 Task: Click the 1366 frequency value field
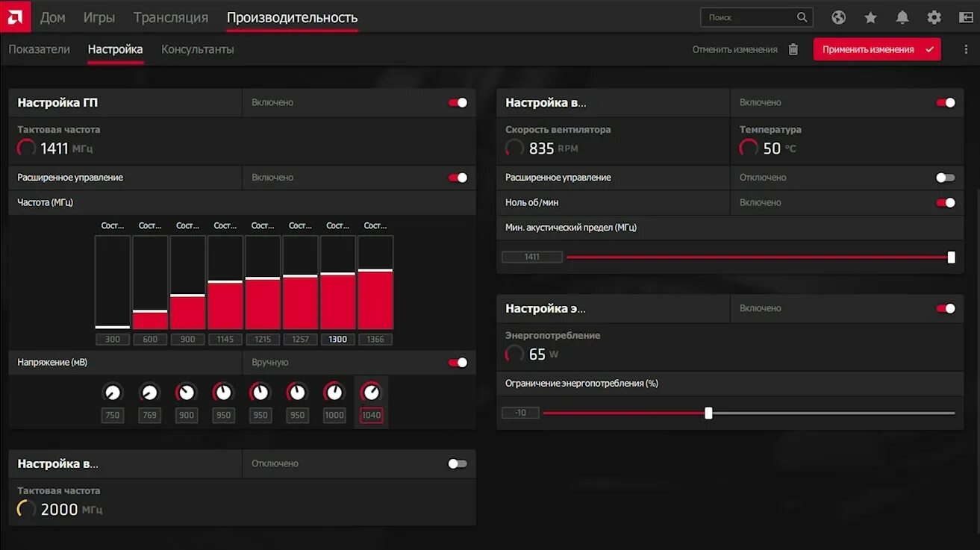375,339
